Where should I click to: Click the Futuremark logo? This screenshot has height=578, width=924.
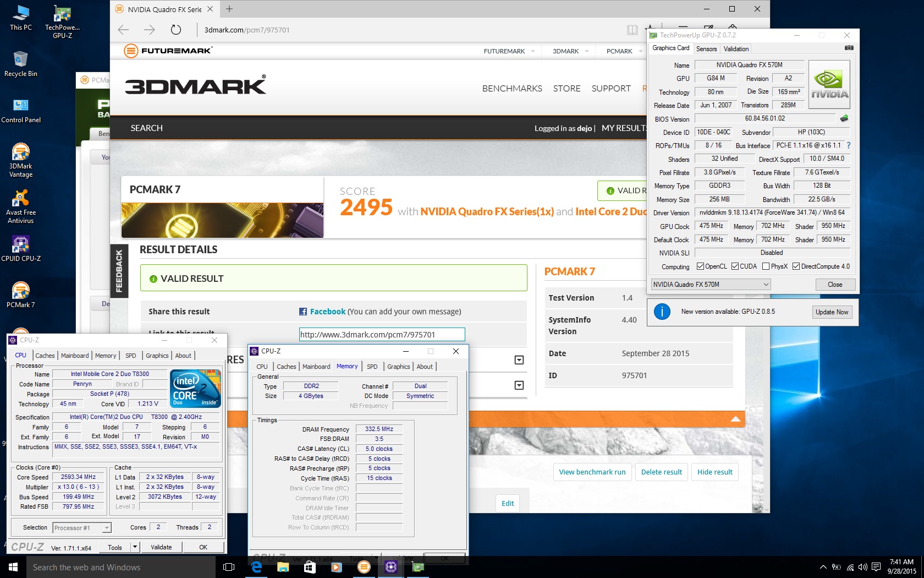168,51
